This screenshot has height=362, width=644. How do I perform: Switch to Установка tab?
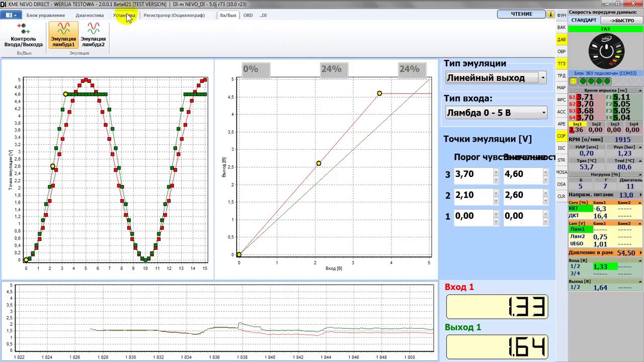(124, 15)
